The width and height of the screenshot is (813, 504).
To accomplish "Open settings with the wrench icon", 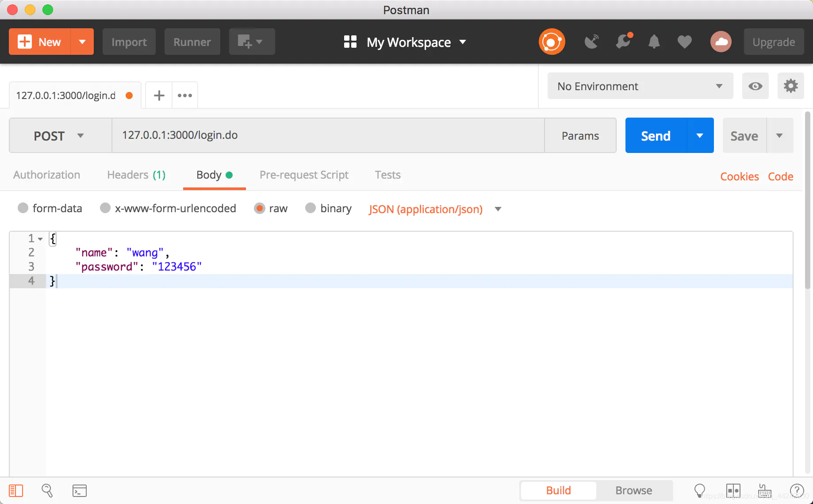I will pyautogui.click(x=791, y=86).
